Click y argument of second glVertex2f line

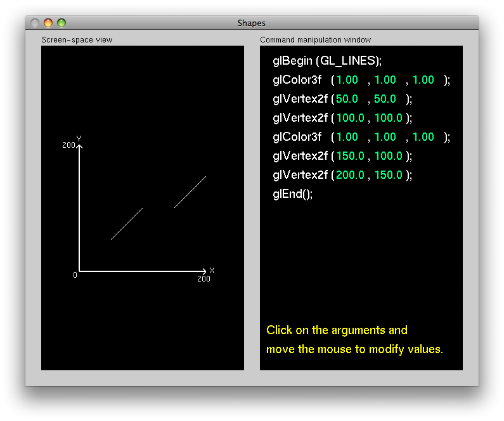pyautogui.click(x=388, y=118)
